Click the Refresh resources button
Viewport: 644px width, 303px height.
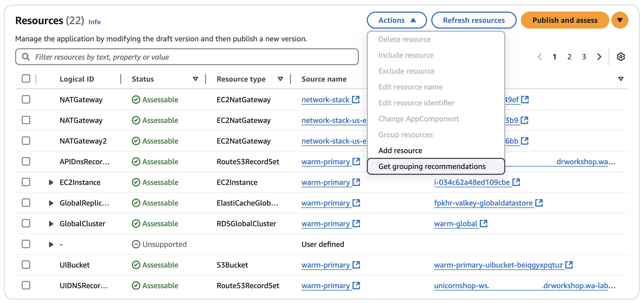[x=473, y=20]
